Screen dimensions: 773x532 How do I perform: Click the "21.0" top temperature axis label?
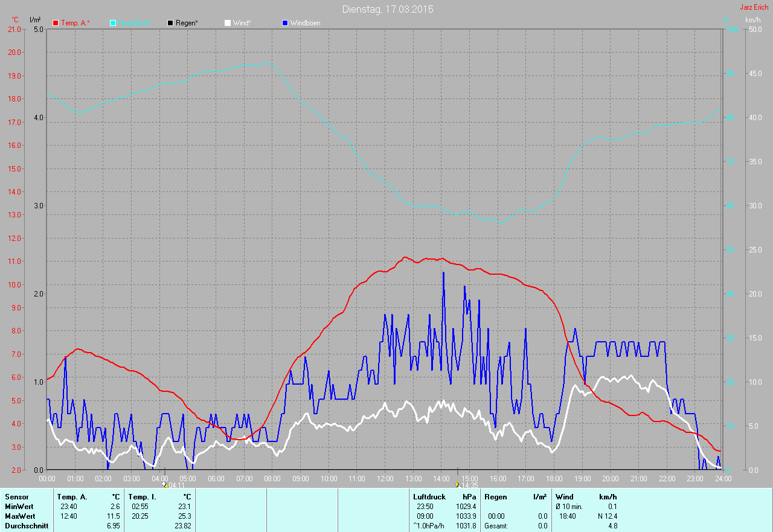point(14,29)
